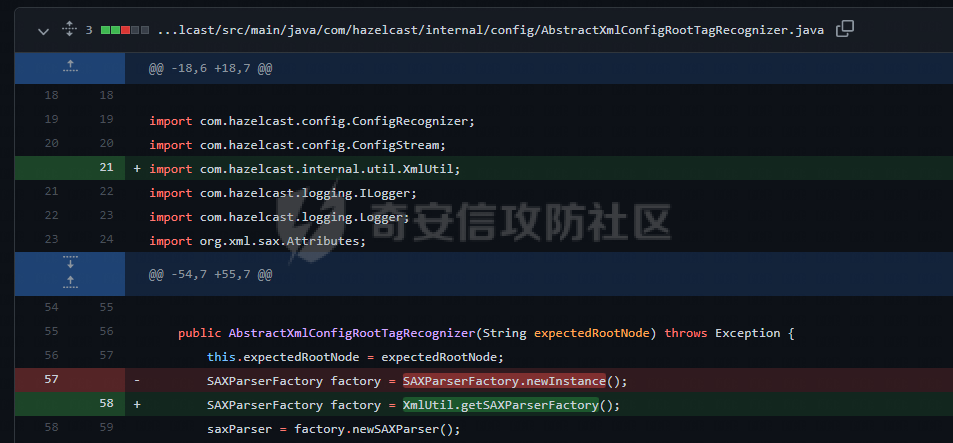Image resolution: width=953 pixels, height=443 pixels.
Task: Click deleted line number 57
Action: 52,379
